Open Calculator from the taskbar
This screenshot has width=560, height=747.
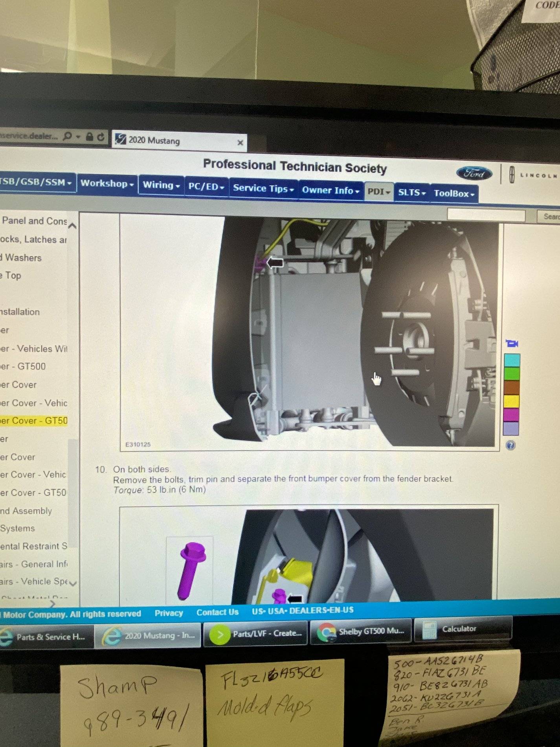pos(463,629)
